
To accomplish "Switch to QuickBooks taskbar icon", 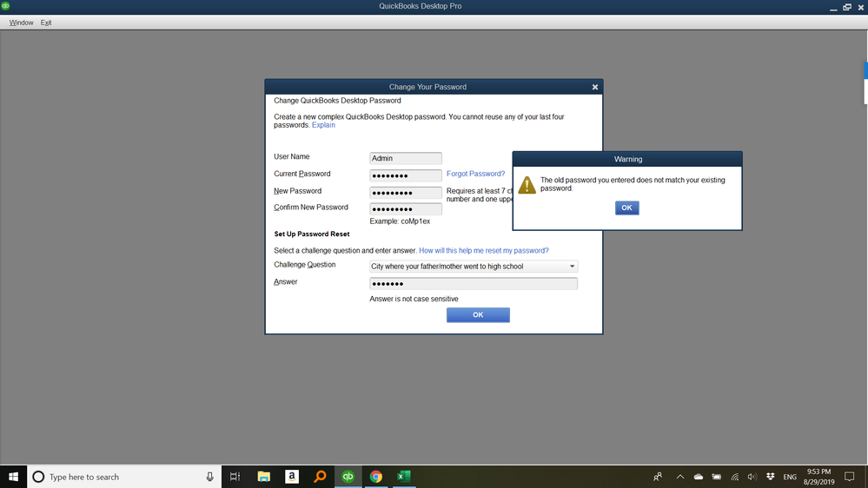I will [348, 477].
